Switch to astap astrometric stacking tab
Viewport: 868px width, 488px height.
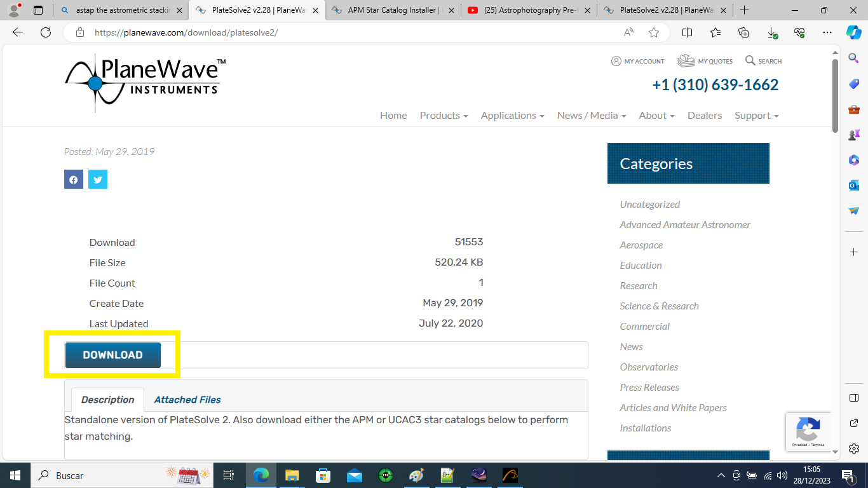(121, 10)
